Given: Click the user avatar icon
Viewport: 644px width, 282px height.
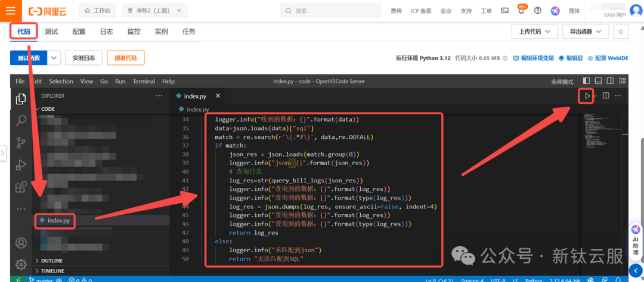Looking at the screenshot, I should click(x=636, y=10).
